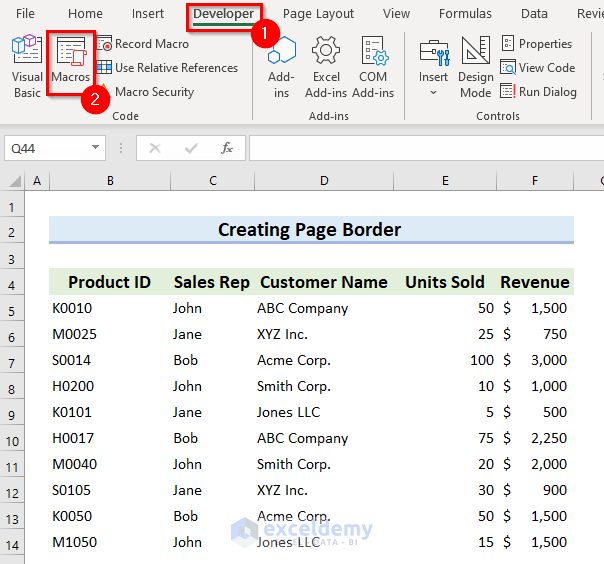Viewport: 604px width, 564px height.
Task: Switch to the View tab
Action: point(396,14)
